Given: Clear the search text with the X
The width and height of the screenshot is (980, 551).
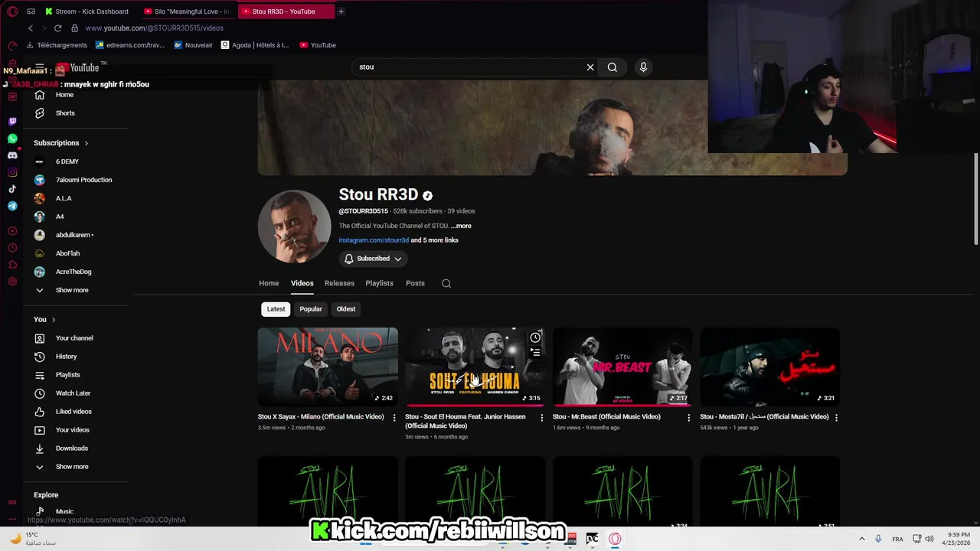Looking at the screenshot, I should pyautogui.click(x=590, y=67).
